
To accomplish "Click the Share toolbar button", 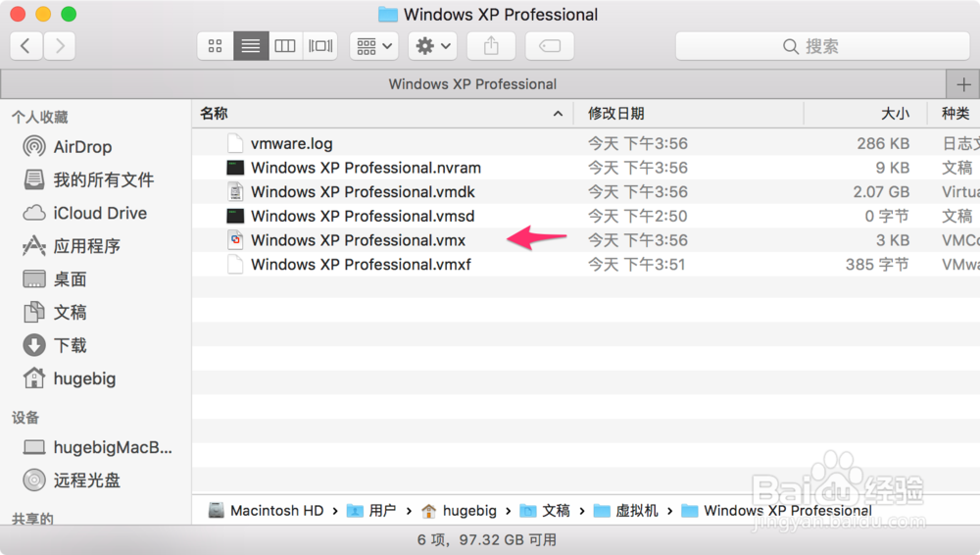I will [x=491, y=46].
